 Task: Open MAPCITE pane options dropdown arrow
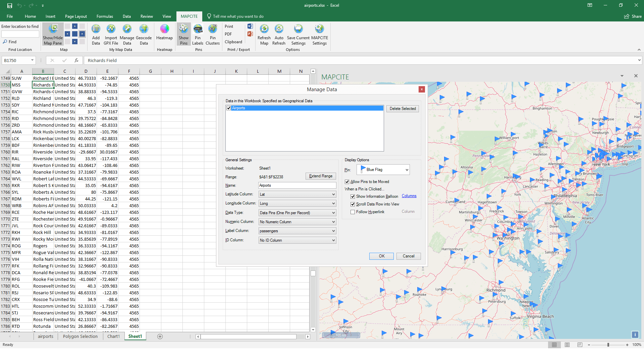(x=622, y=76)
